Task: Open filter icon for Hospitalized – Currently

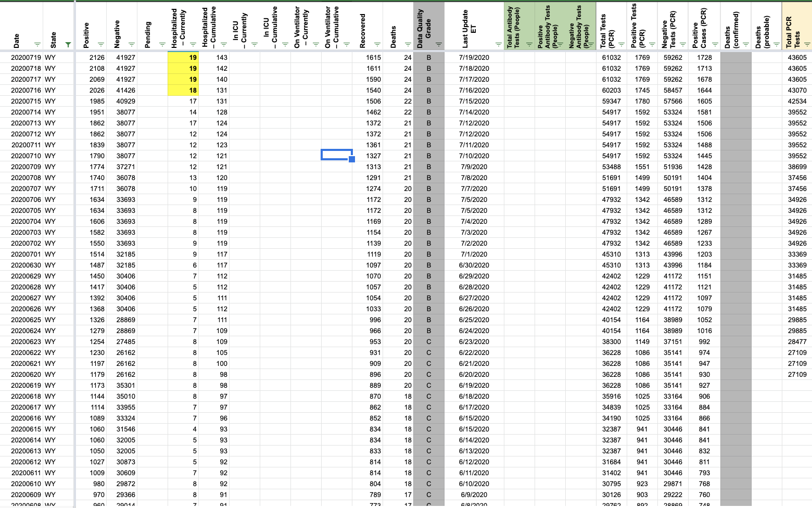Action: pyautogui.click(x=193, y=45)
